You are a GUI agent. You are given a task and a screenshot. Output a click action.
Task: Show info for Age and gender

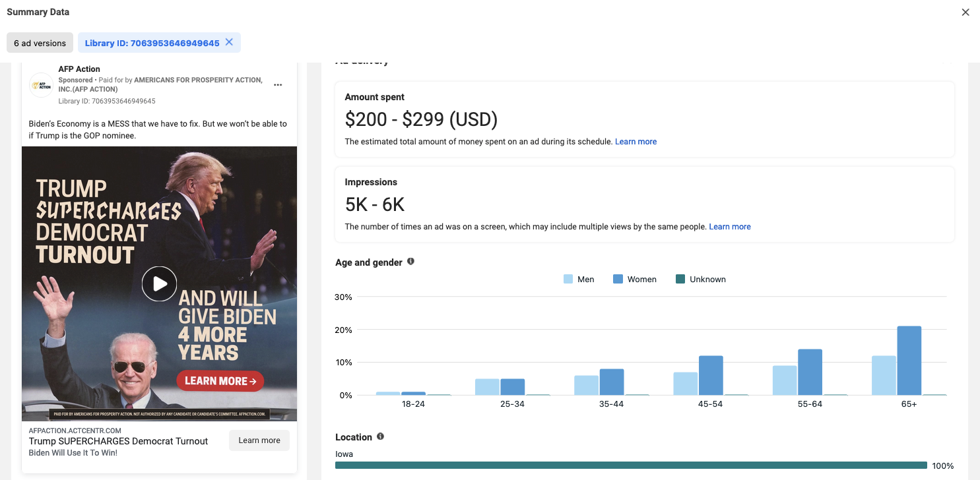tap(410, 262)
